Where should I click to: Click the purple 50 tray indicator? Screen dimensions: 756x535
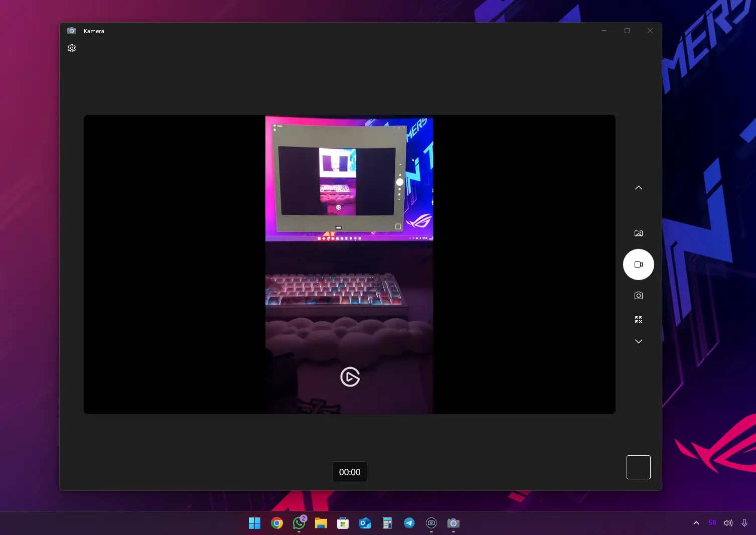[x=712, y=523]
